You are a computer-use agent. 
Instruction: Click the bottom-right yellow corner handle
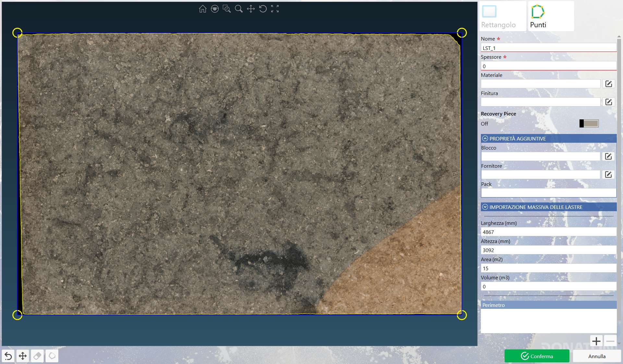(462, 315)
